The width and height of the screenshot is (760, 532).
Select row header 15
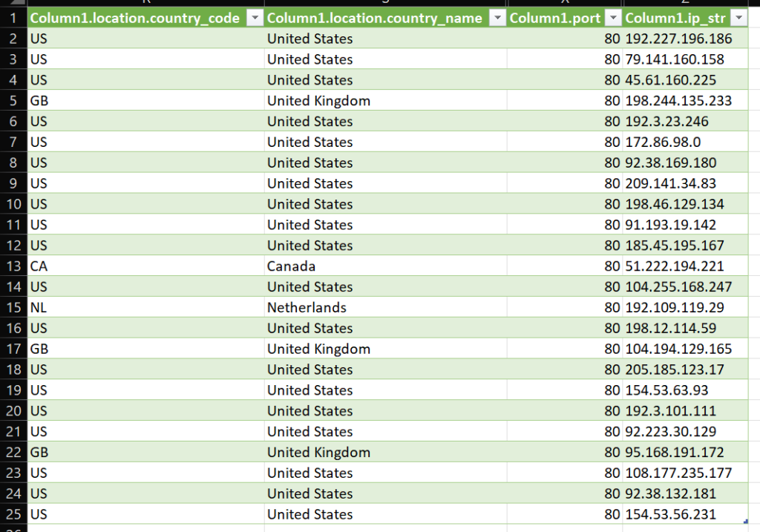click(13, 307)
